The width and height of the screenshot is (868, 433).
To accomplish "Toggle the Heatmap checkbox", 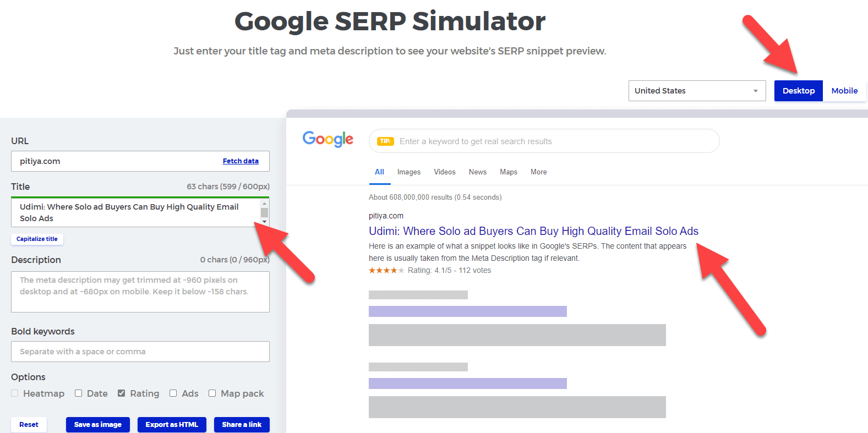I will coord(15,393).
